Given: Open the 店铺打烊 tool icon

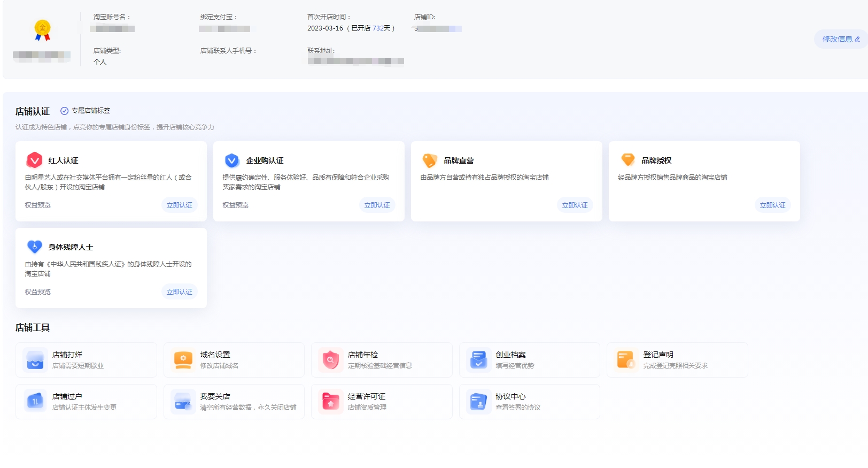Looking at the screenshot, I should click(x=35, y=360).
